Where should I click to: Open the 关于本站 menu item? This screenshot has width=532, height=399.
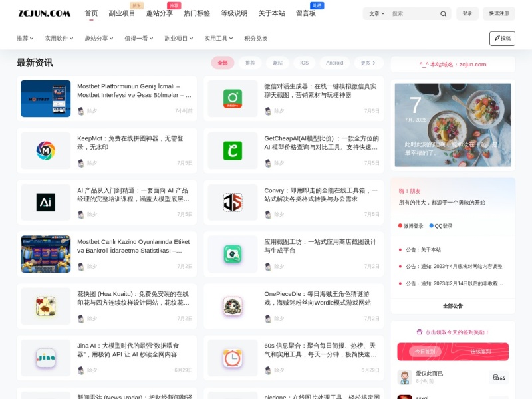272,13
